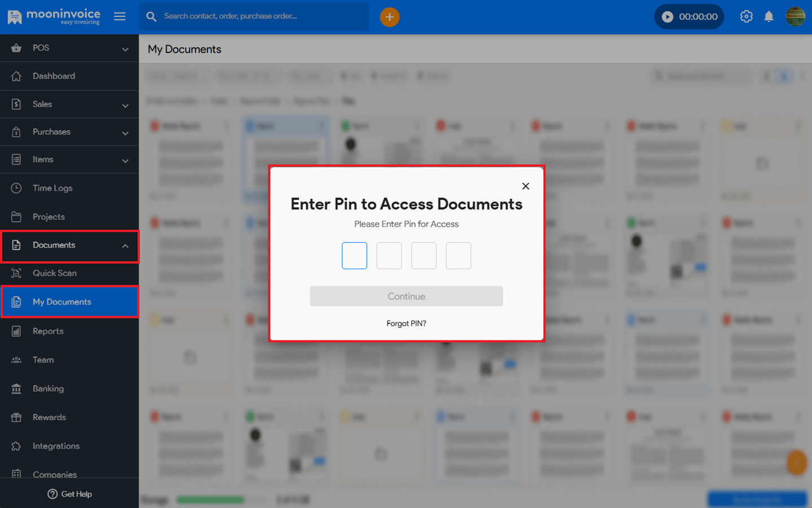Click the Forgot PIN? link
Screen dimensions: 812x508
406,323
